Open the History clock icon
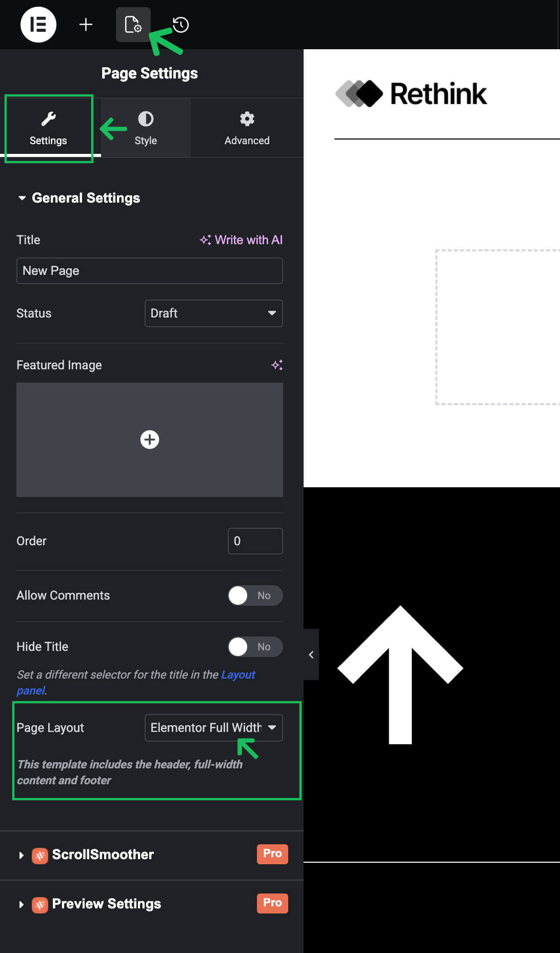 pyautogui.click(x=181, y=25)
